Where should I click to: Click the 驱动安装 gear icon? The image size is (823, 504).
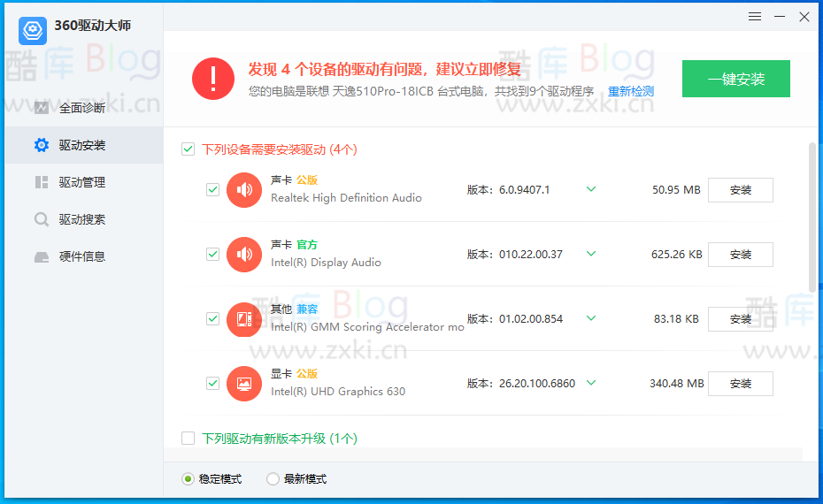(x=42, y=145)
